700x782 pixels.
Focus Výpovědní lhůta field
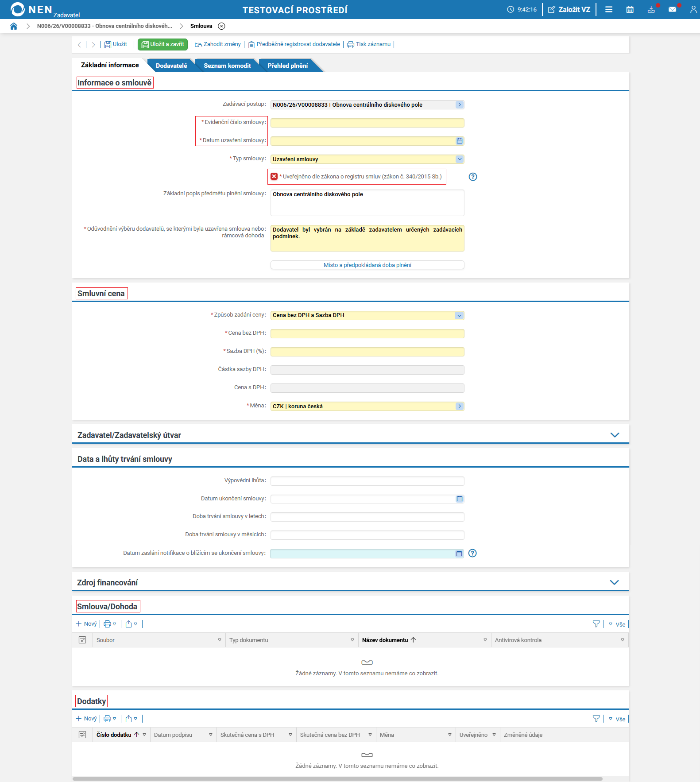pos(367,481)
